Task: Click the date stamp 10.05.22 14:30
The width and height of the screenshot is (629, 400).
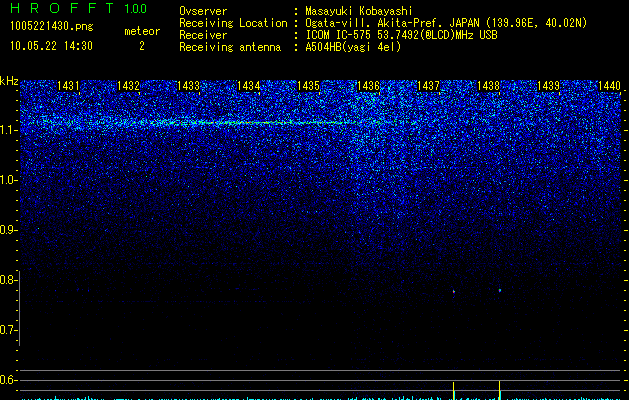Action: (51, 46)
